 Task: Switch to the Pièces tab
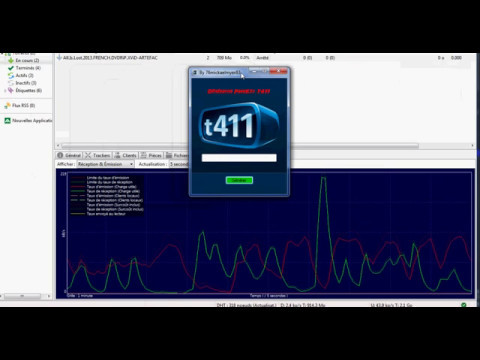click(151, 155)
